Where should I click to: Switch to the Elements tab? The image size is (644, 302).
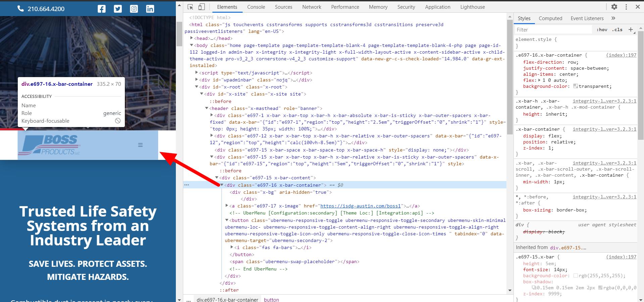pyautogui.click(x=227, y=7)
